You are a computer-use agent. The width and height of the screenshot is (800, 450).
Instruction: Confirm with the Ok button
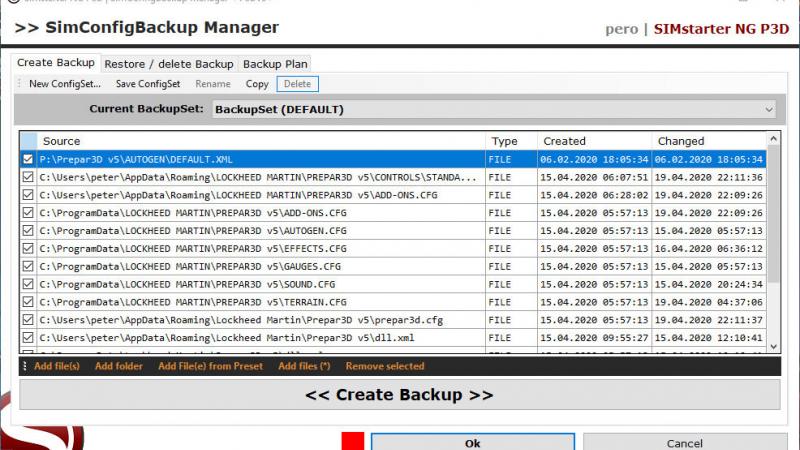472,443
